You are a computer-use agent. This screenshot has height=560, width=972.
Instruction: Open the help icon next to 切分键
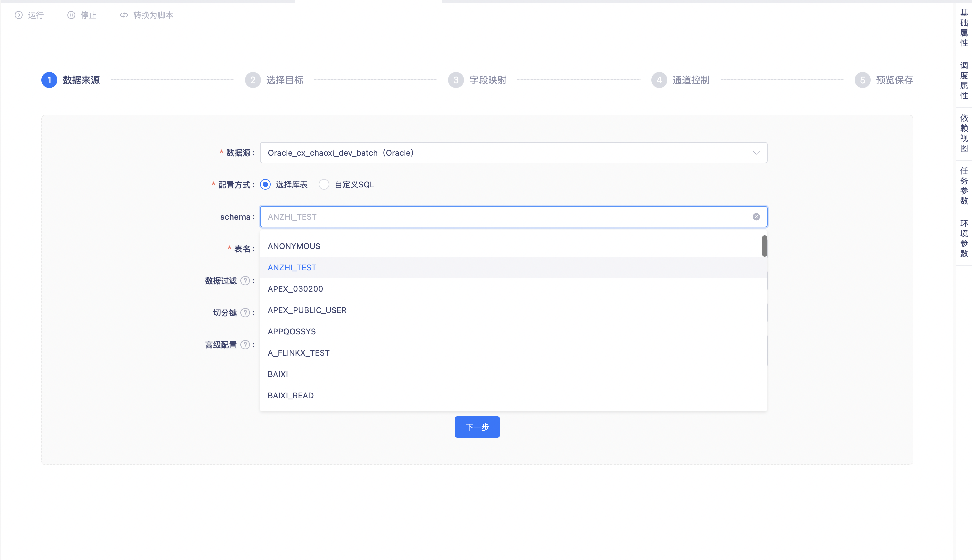pos(245,313)
